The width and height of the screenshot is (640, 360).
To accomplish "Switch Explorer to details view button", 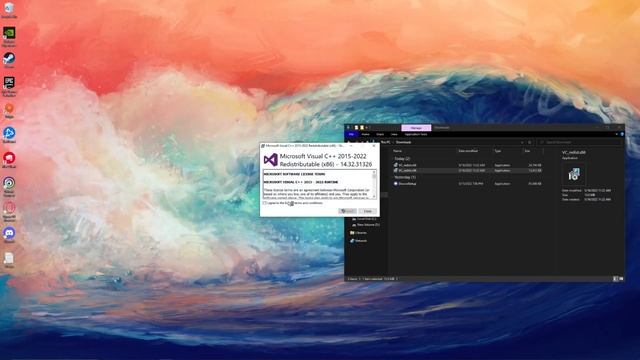I will 616,279.
